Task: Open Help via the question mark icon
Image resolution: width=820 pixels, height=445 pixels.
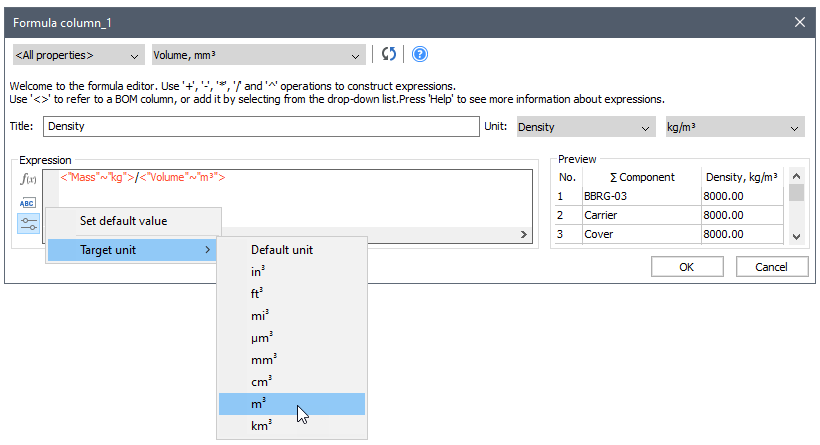Action: [420, 54]
